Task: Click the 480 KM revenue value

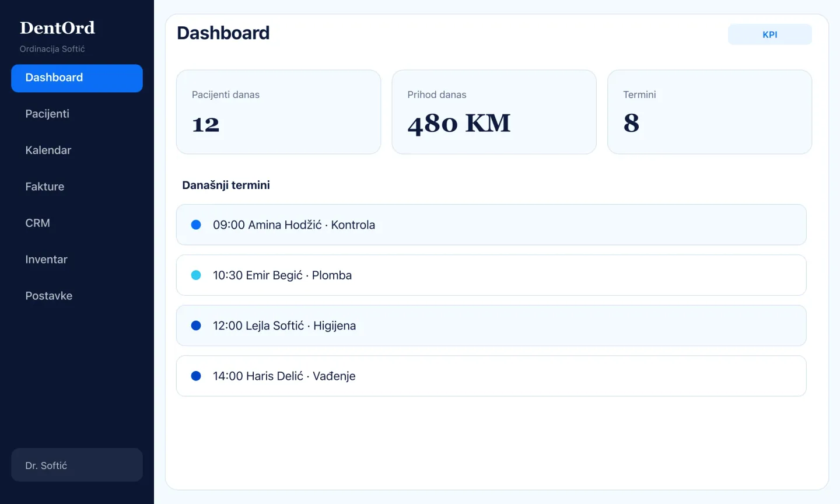Action: click(x=459, y=124)
